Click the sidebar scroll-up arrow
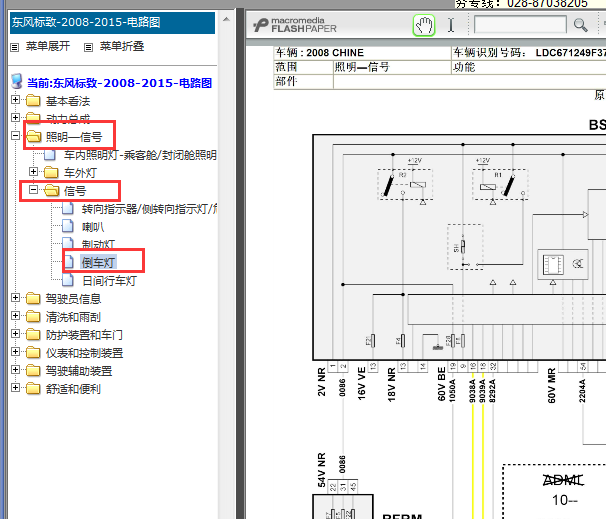The width and height of the screenshot is (606, 519). pos(226,19)
